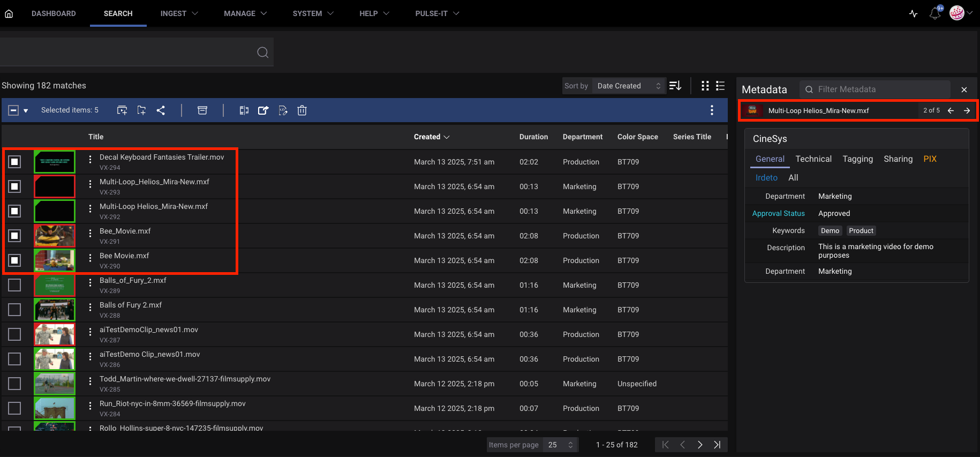The image size is (980, 457).
Task: Toggle sort direction icon
Action: tap(675, 86)
